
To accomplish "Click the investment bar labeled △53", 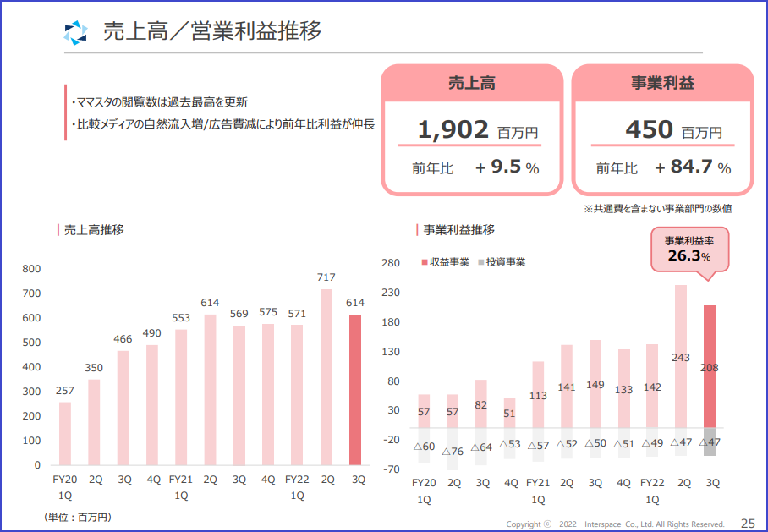I will pyautogui.click(x=509, y=444).
